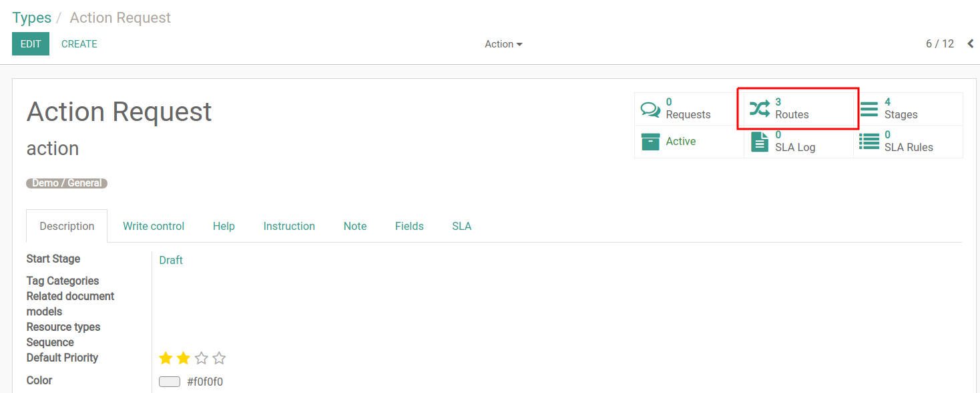
Task: Open the SLA Rules list stat button
Action: pyautogui.click(x=908, y=142)
